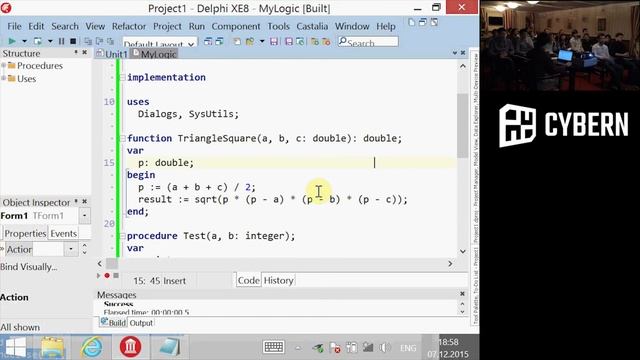Launch Internet Explorer from the taskbar

pyautogui.click(x=91, y=347)
